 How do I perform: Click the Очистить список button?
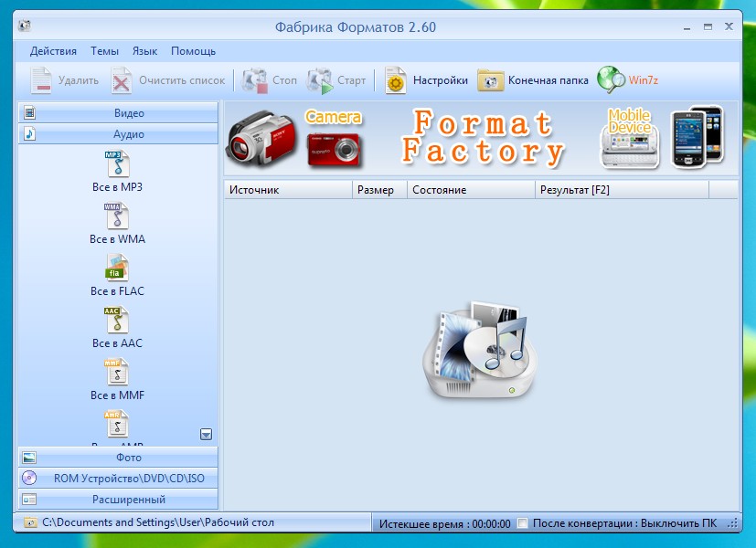pyautogui.click(x=169, y=80)
